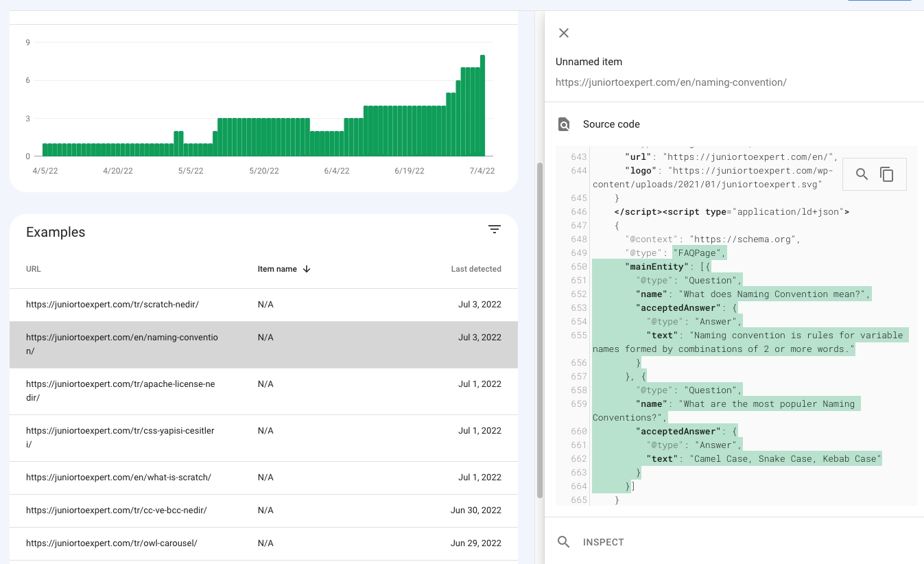Viewport: 924px width, 564px height.
Task: Click the tallest chart bar near Jul 4
Action: click(x=482, y=103)
